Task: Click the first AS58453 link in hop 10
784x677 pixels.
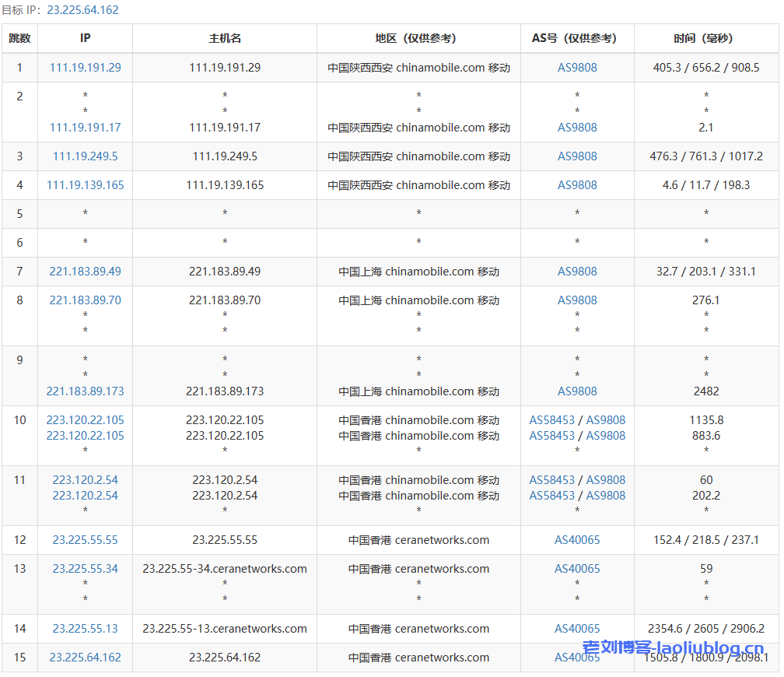Action: pos(552,420)
